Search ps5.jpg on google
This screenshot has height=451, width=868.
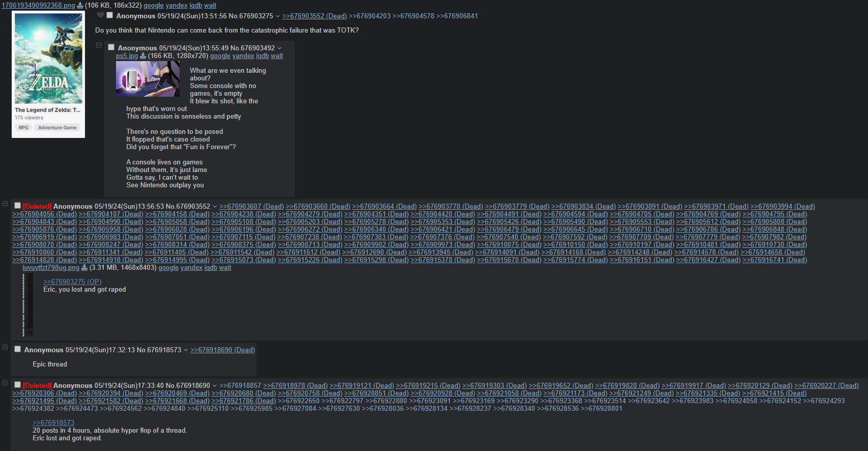(x=220, y=56)
